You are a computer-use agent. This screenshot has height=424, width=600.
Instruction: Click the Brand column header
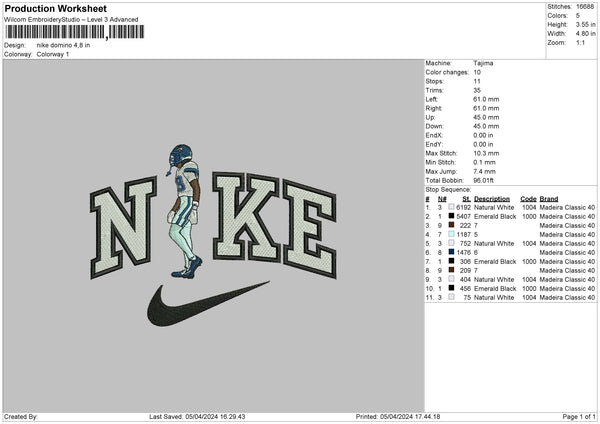tap(549, 199)
